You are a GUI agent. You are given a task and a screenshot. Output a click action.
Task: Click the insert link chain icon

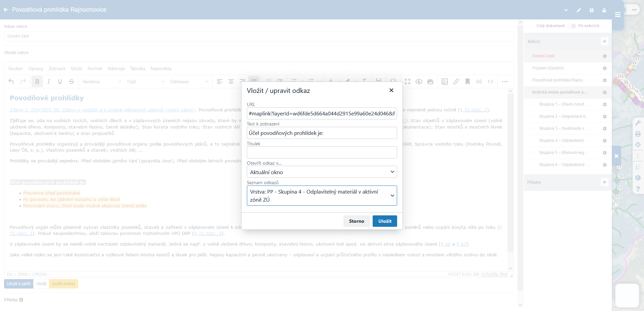456,82
